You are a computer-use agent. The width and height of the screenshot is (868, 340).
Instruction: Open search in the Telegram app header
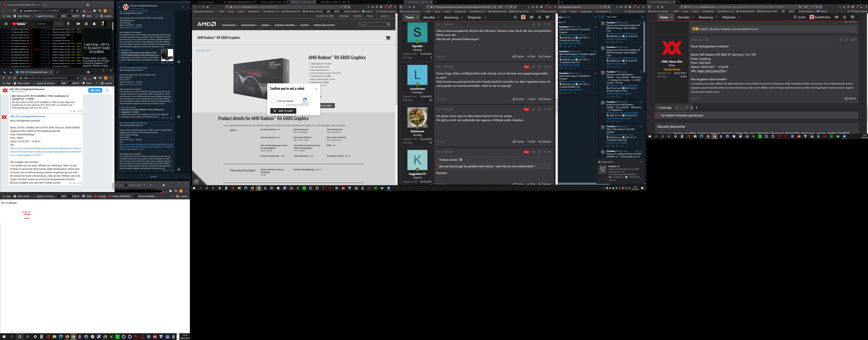[183, 7]
